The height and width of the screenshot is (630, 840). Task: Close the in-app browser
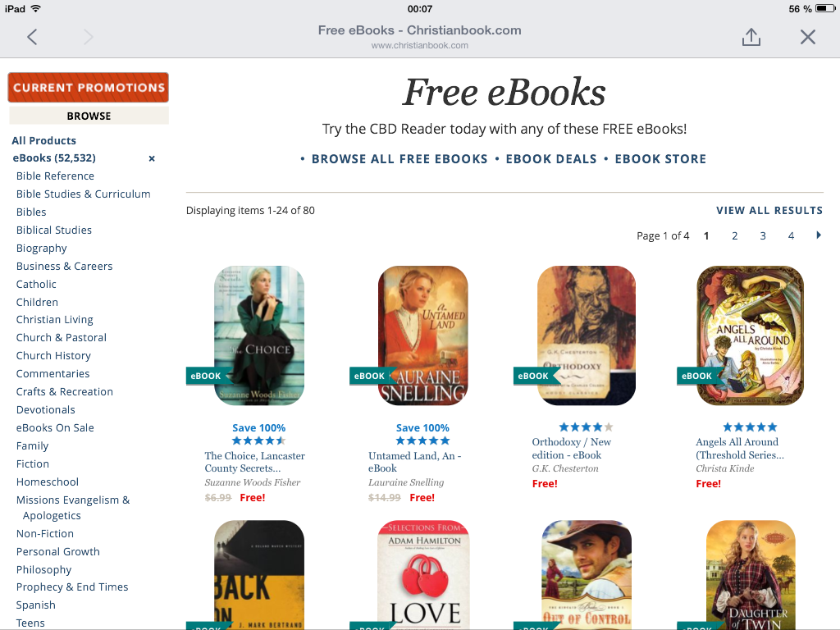point(808,37)
